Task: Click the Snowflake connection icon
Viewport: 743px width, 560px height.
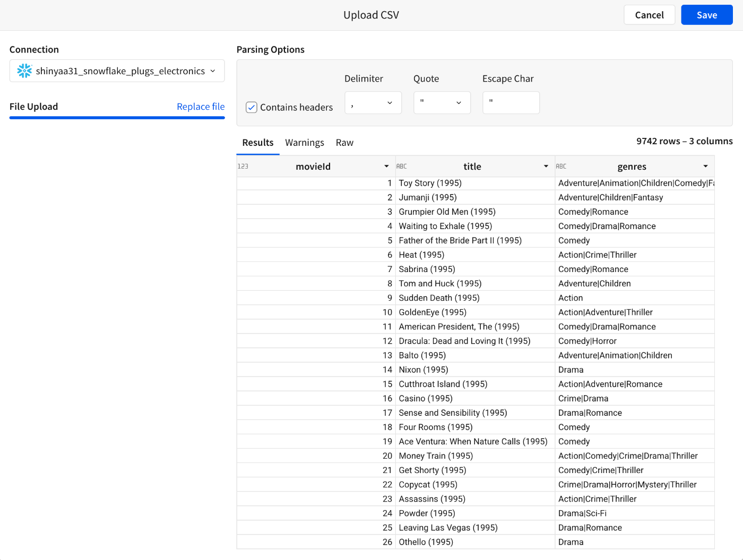Action: pos(24,71)
